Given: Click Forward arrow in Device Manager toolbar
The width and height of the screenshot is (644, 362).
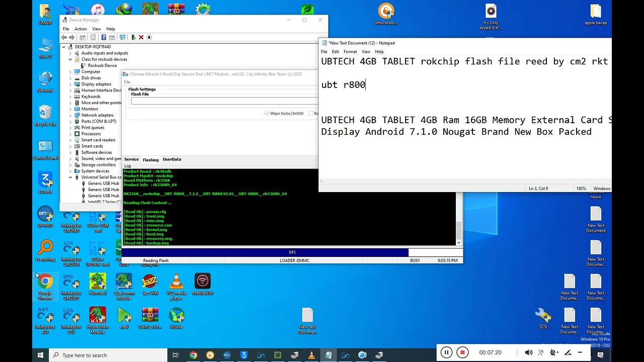Looking at the screenshot, I should coord(72,37).
